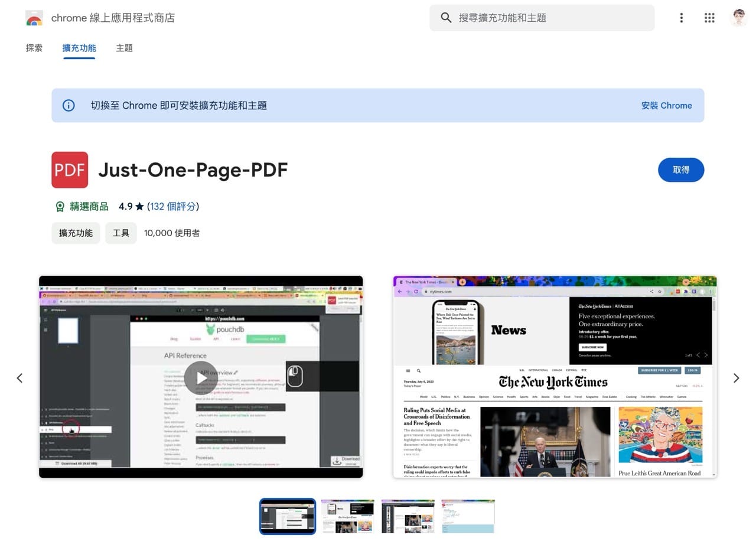Open the three-dot more options menu
This screenshot has width=756, height=548.
[x=682, y=18]
